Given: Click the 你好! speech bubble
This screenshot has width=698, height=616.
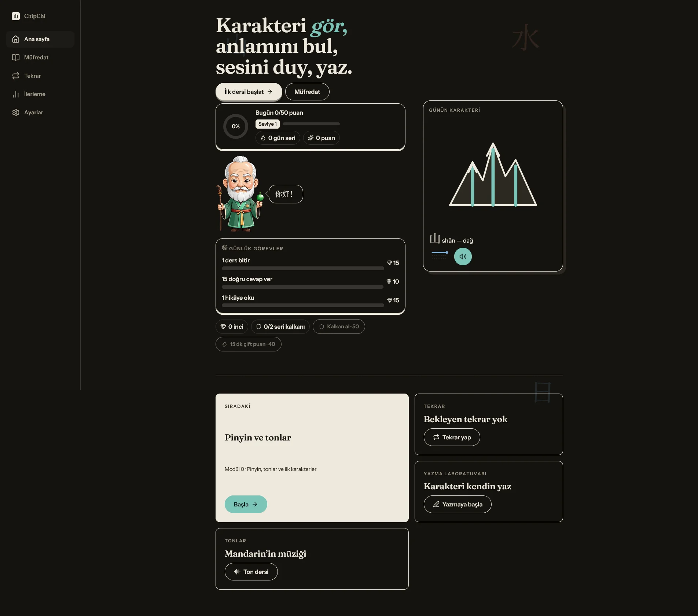Looking at the screenshot, I should (x=284, y=194).
